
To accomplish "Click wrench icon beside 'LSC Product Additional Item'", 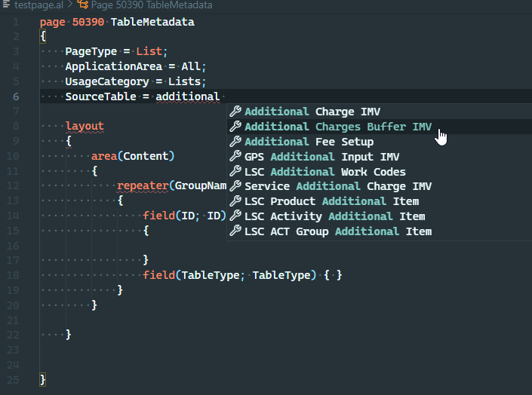I will point(235,201).
